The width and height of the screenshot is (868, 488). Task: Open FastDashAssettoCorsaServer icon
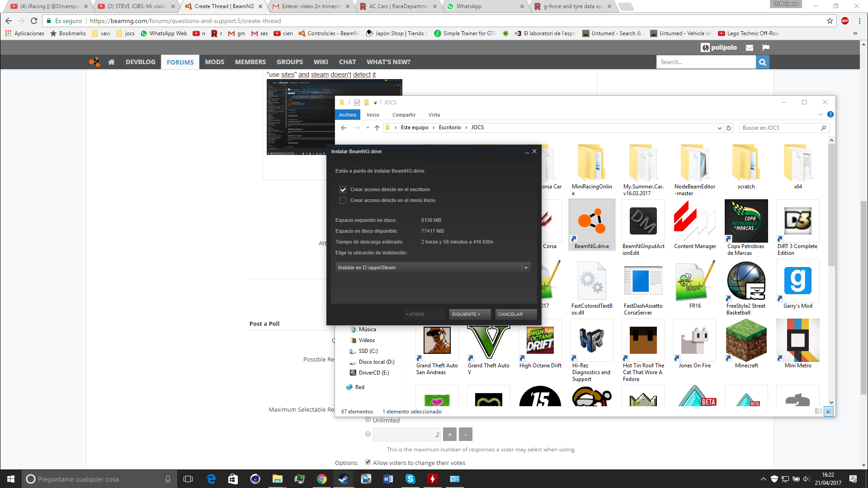pos(643,287)
